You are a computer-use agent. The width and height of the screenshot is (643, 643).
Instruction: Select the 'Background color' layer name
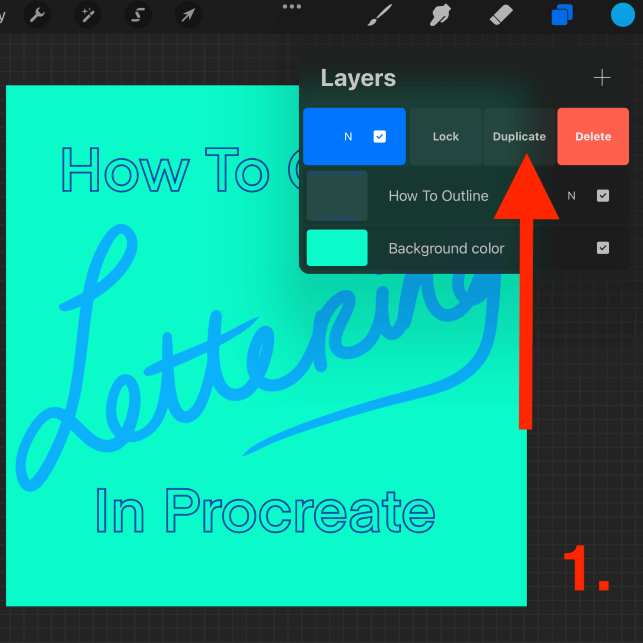(x=446, y=248)
